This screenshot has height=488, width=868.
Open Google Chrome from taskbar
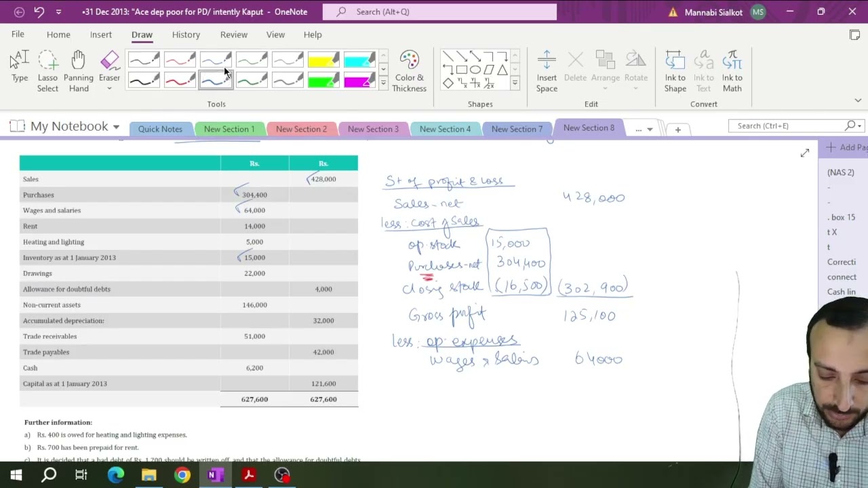182,475
